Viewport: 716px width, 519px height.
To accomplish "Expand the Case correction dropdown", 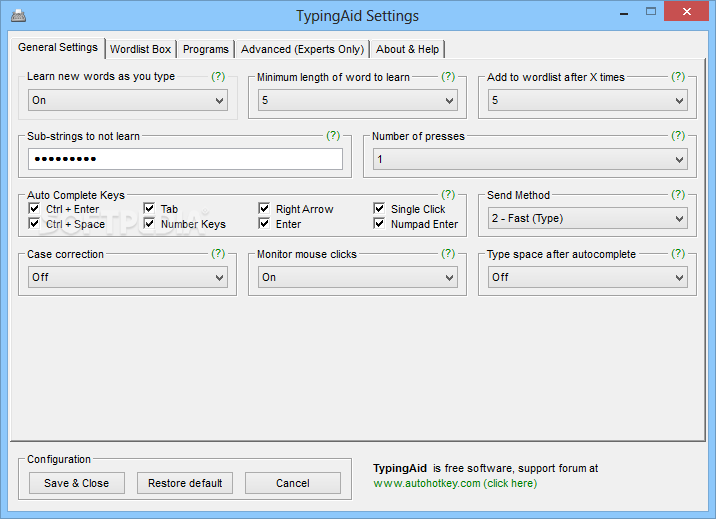I will coord(128,277).
